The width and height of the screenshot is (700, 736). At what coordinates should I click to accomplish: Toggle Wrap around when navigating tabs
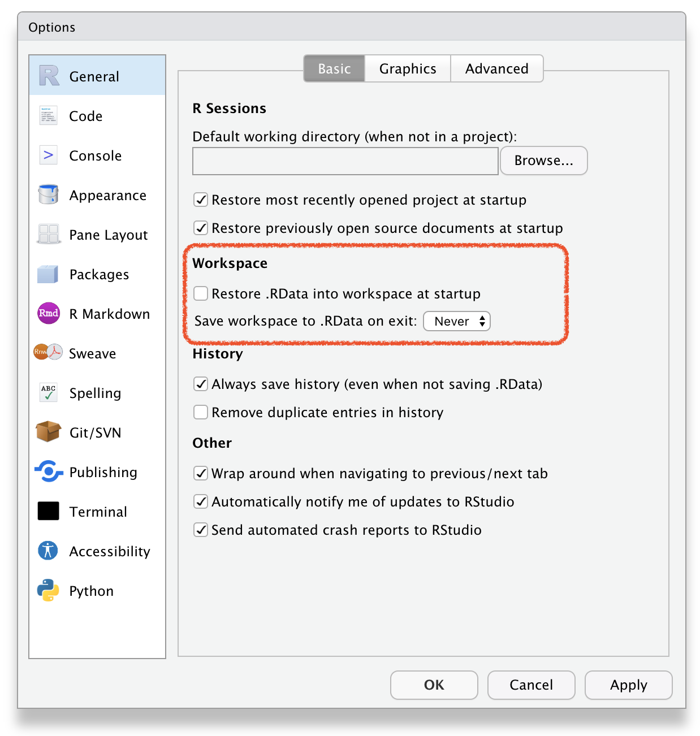pos(201,473)
